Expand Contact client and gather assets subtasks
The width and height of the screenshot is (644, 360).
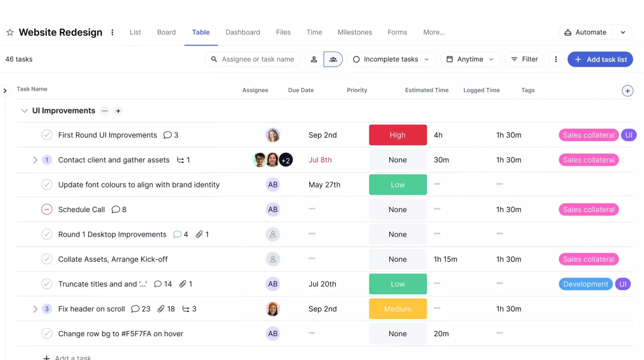[35, 160]
